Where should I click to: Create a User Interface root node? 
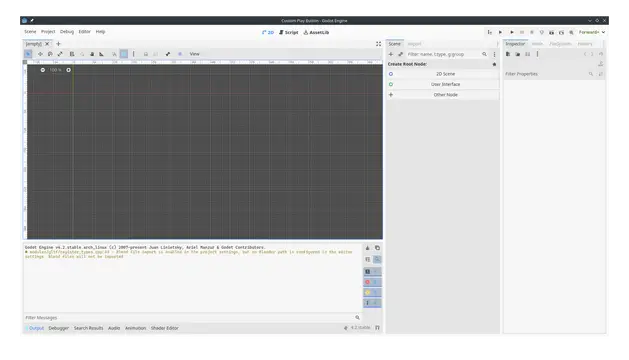click(443, 84)
